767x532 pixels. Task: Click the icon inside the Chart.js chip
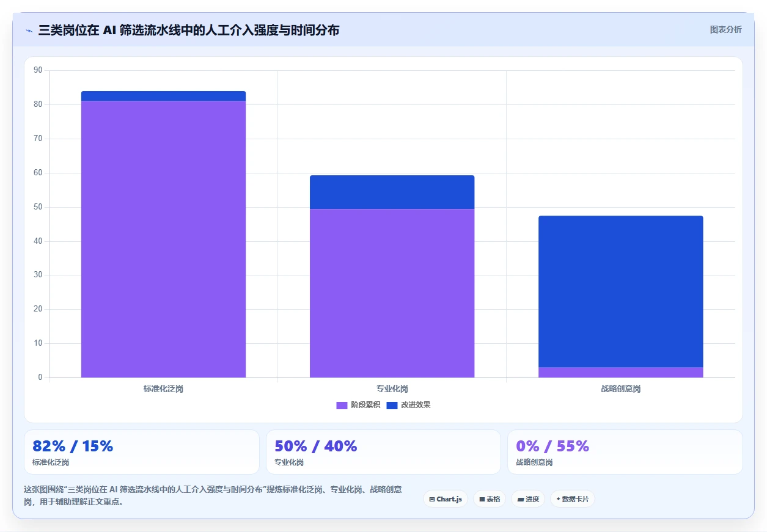[x=432, y=500]
